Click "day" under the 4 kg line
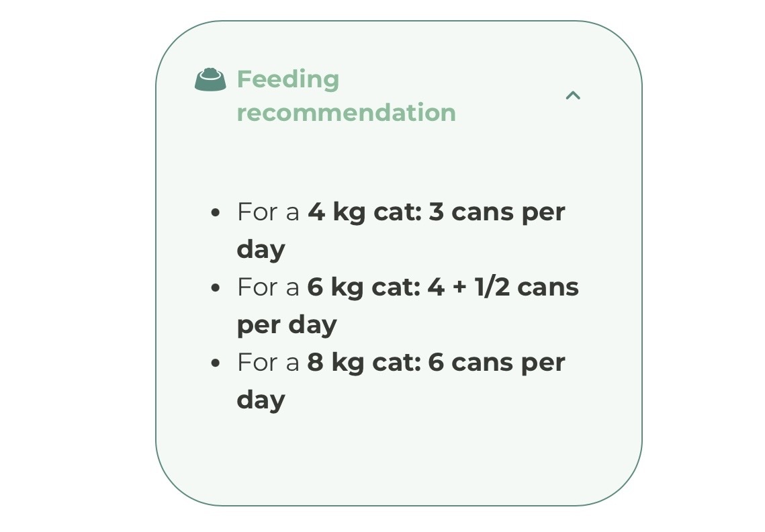Viewport: 765px width, 532px height. coord(261,250)
